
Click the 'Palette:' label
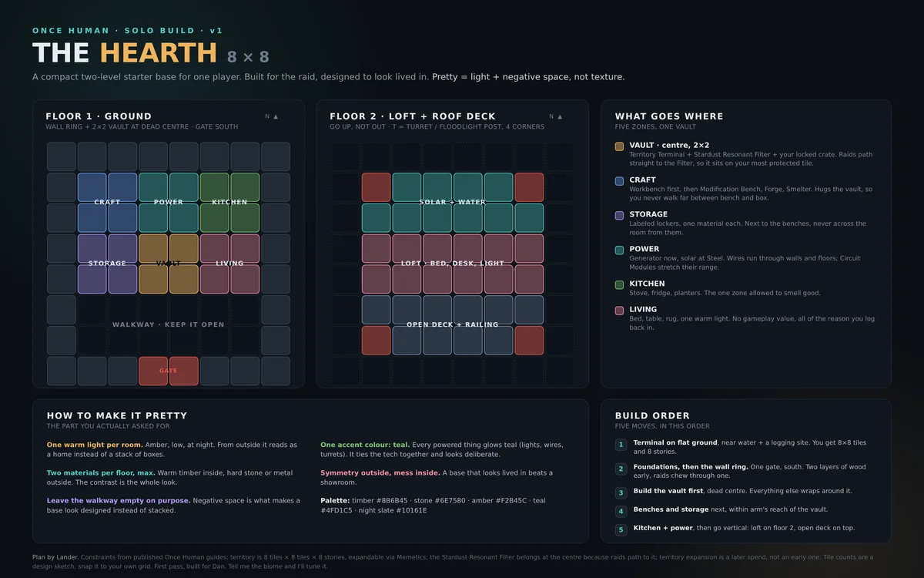(335, 500)
